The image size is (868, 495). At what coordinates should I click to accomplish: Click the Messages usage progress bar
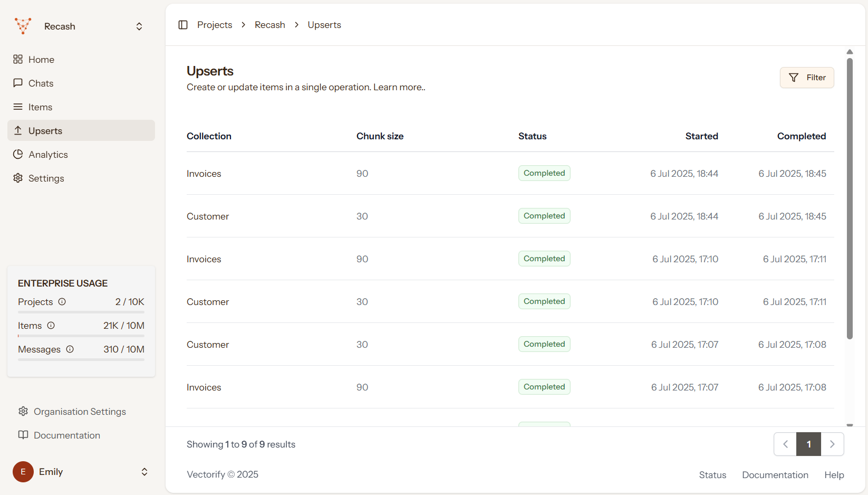[x=81, y=360]
